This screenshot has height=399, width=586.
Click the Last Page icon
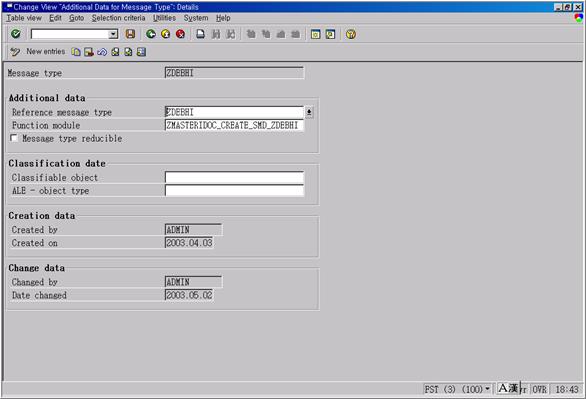coord(295,34)
